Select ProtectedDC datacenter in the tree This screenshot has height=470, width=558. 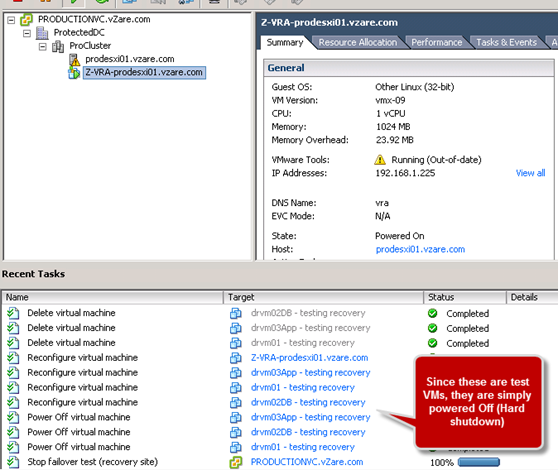[x=79, y=33]
